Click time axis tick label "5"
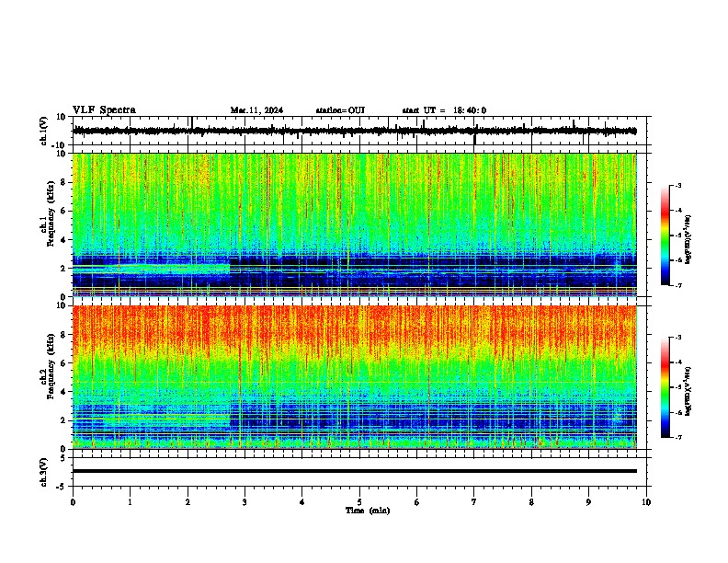This screenshot has height=563, width=728. [x=359, y=502]
